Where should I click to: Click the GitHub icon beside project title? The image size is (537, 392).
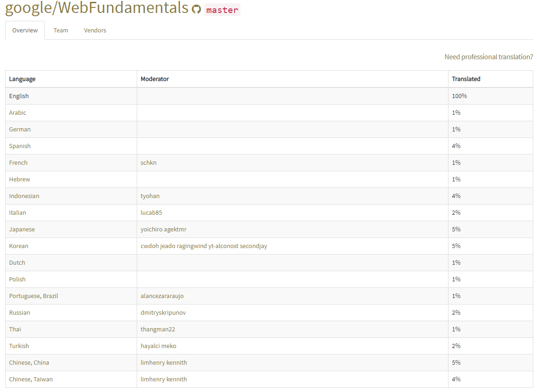[x=196, y=10]
